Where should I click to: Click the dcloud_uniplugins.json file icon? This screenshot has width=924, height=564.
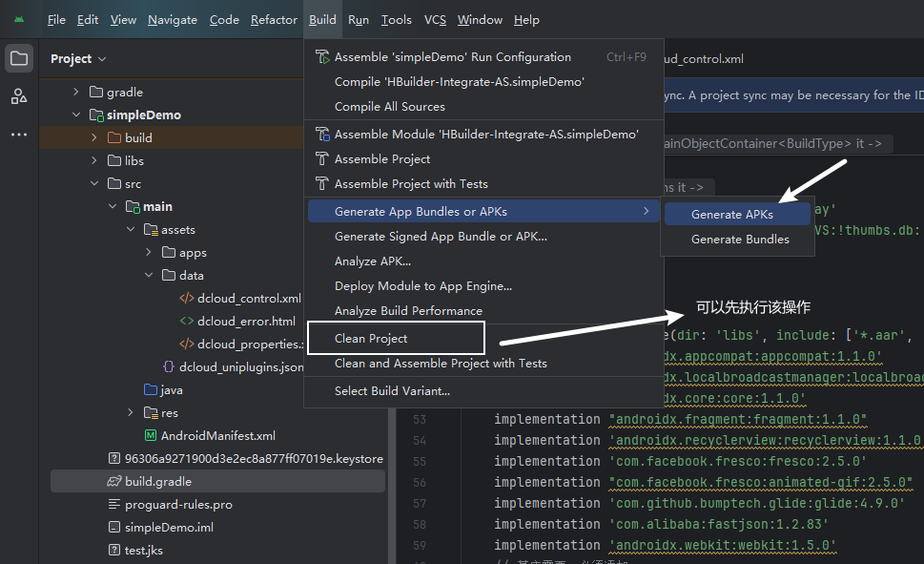coord(168,367)
